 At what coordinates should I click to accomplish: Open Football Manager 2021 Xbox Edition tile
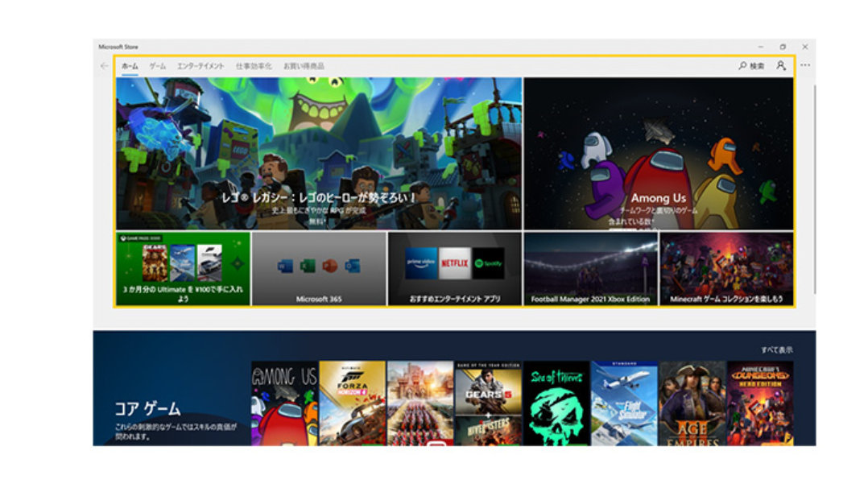pyautogui.click(x=591, y=269)
